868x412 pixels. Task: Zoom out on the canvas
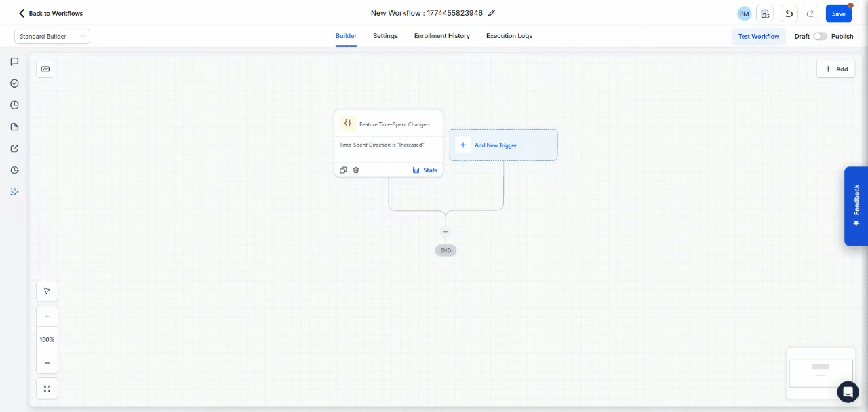tap(47, 363)
